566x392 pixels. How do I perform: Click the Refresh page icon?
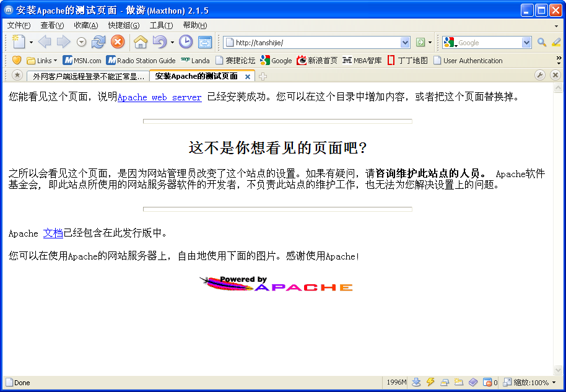(x=98, y=42)
